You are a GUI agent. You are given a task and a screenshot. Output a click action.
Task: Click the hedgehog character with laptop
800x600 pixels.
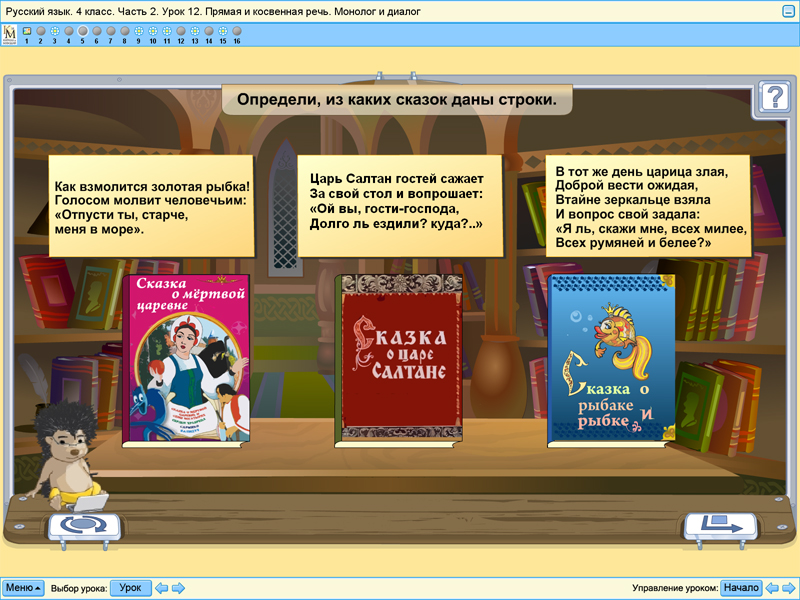pos(70,457)
